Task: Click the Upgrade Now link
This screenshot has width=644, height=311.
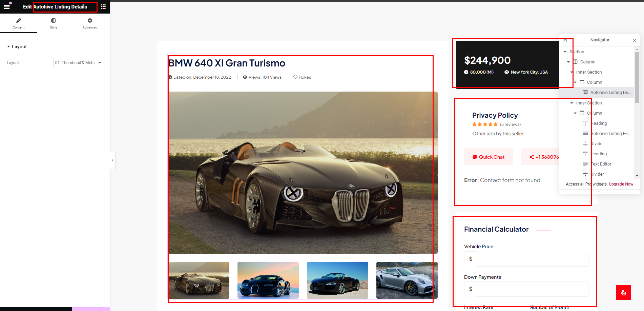Action: click(x=621, y=184)
